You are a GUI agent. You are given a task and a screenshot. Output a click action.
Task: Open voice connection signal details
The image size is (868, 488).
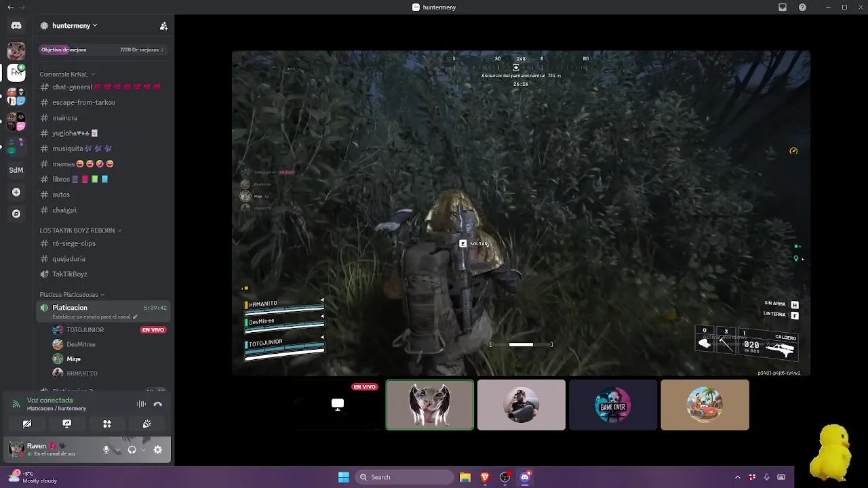tap(16, 404)
